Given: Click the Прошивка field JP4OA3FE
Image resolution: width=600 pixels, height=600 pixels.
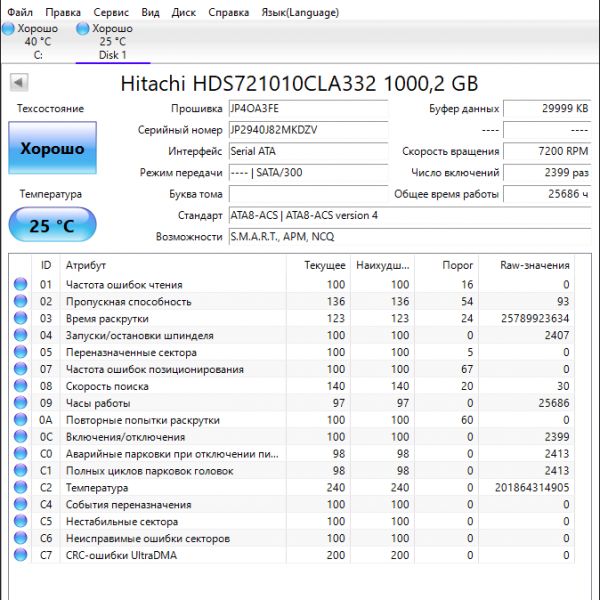Looking at the screenshot, I should point(308,109).
